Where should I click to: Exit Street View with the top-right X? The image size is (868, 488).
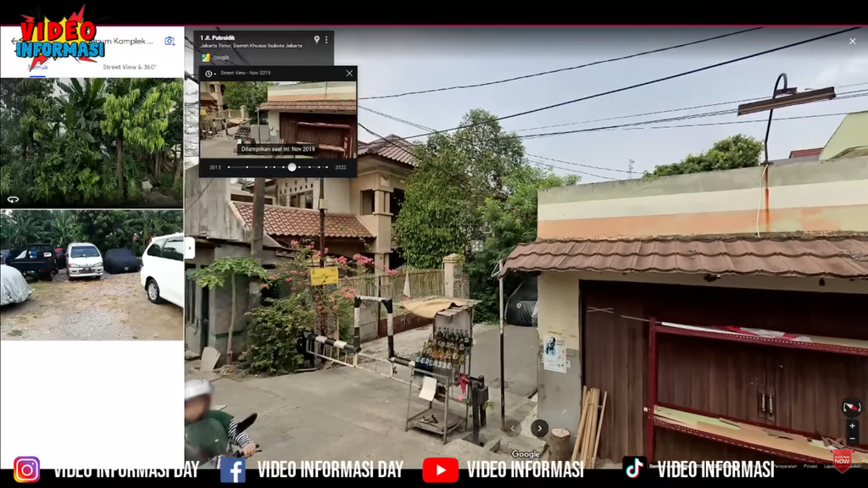(x=853, y=41)
